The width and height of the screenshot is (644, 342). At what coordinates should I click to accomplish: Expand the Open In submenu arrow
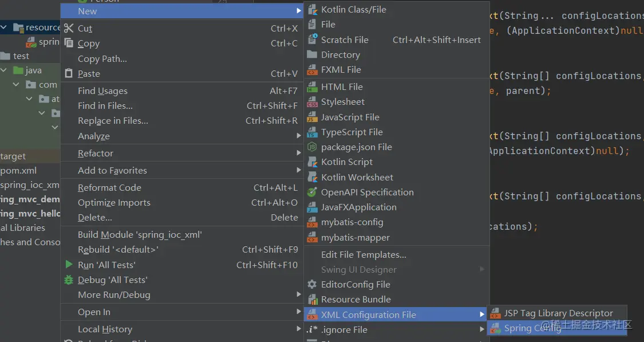coord(299,312)
